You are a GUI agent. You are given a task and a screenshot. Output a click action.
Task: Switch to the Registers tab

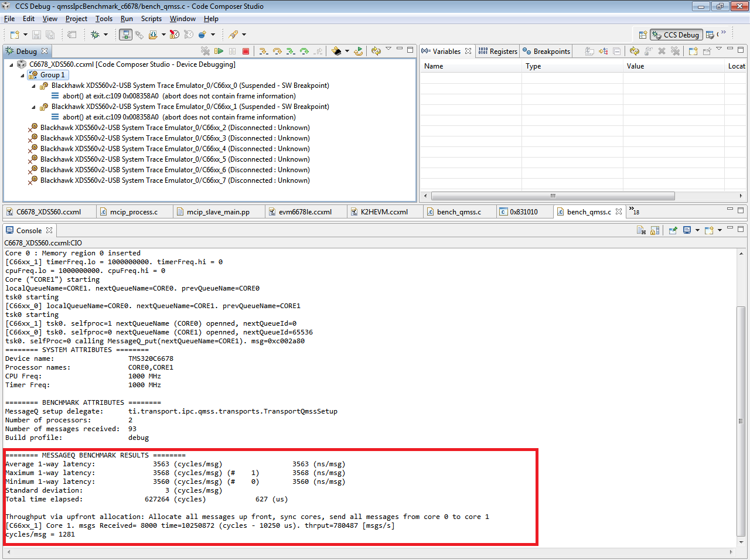click(x=497, y=51)
